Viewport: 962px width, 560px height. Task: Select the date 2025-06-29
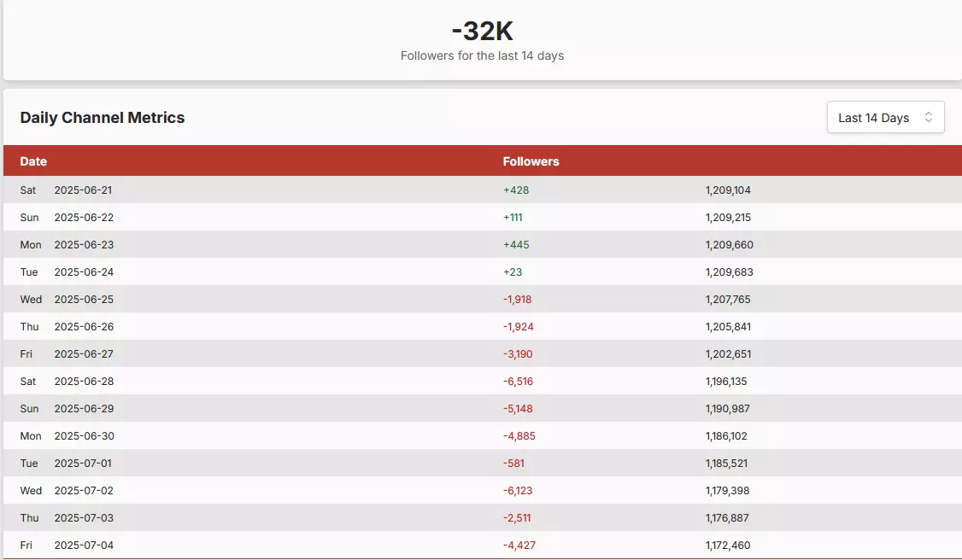pyautogui.click(x=84, y=409)
